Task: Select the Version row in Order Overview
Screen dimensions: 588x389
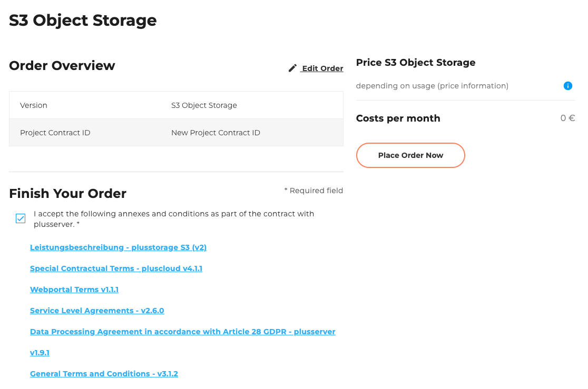Action: (176, 105)
